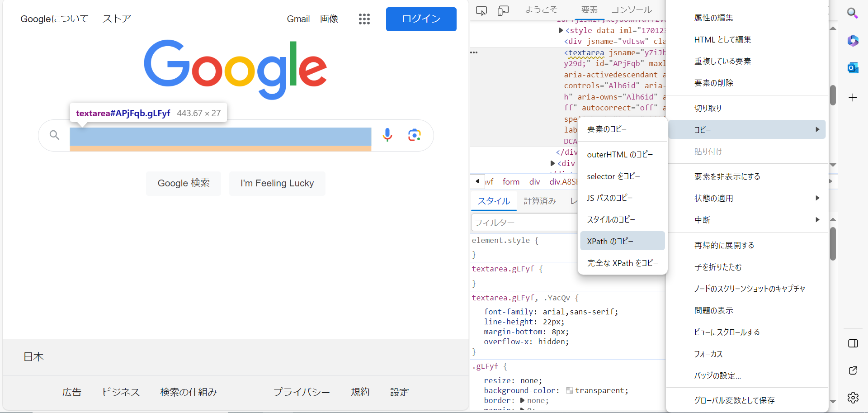Open the プライバシー link in the footer
The image size is (868, 413).
pos(301,392)
